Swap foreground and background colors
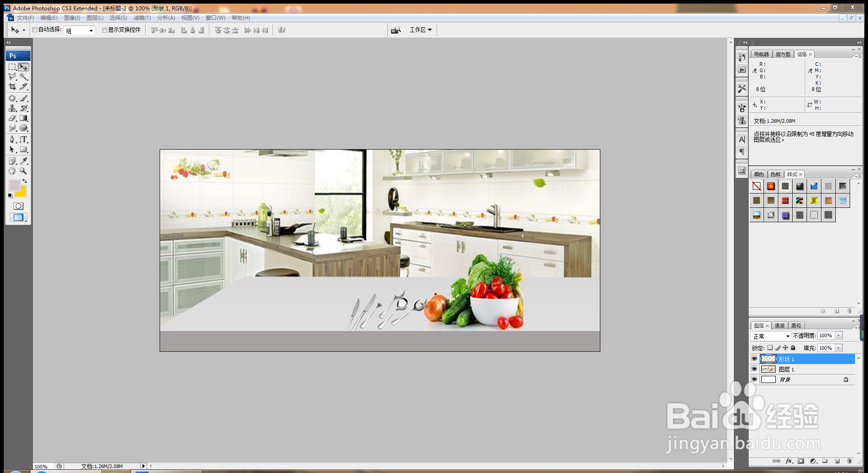The width and height of the screenshot is (868, 473). pos(25,181)
